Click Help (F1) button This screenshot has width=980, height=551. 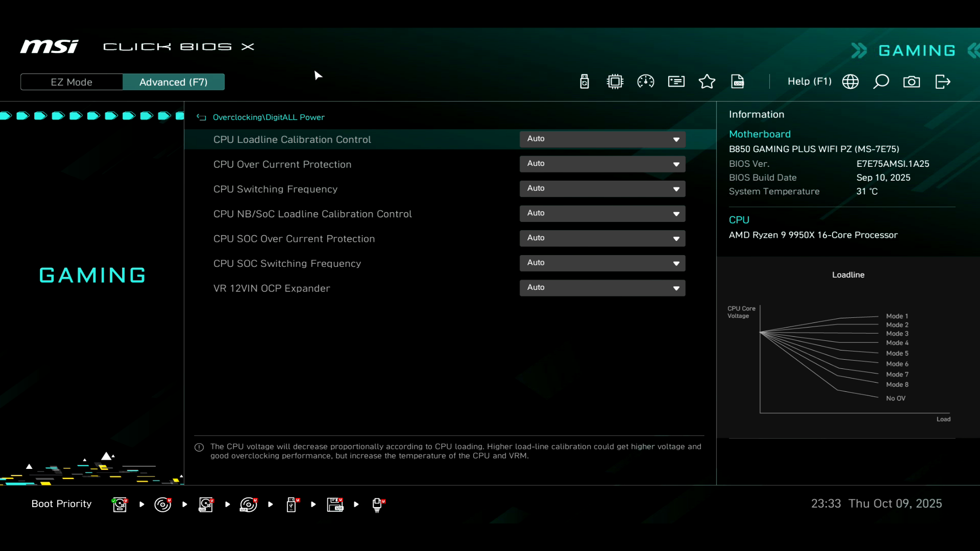click(809, 82)
